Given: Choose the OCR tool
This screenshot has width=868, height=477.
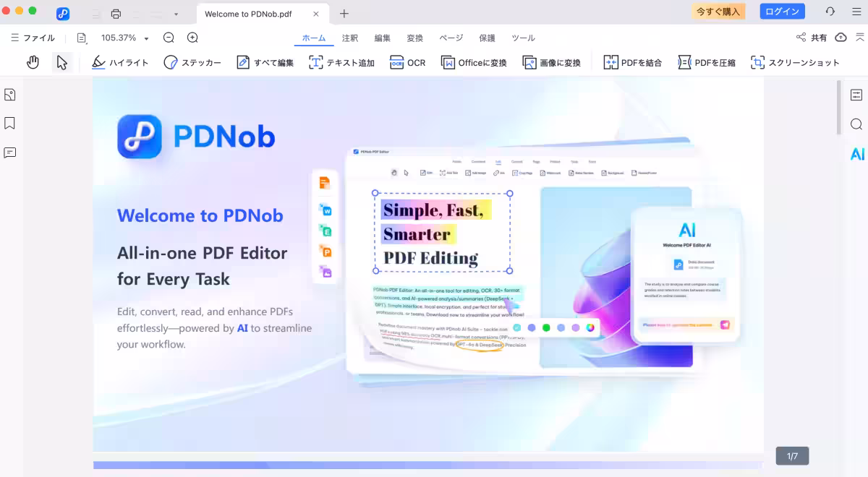Looking at the screenshot, I should tap(407, 63).
